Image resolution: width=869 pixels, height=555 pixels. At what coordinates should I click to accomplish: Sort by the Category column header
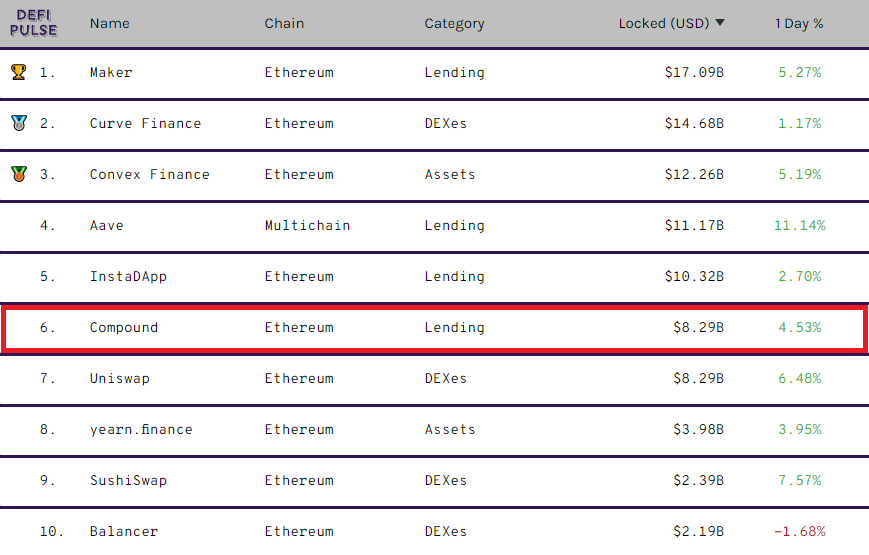coord(454,23)
